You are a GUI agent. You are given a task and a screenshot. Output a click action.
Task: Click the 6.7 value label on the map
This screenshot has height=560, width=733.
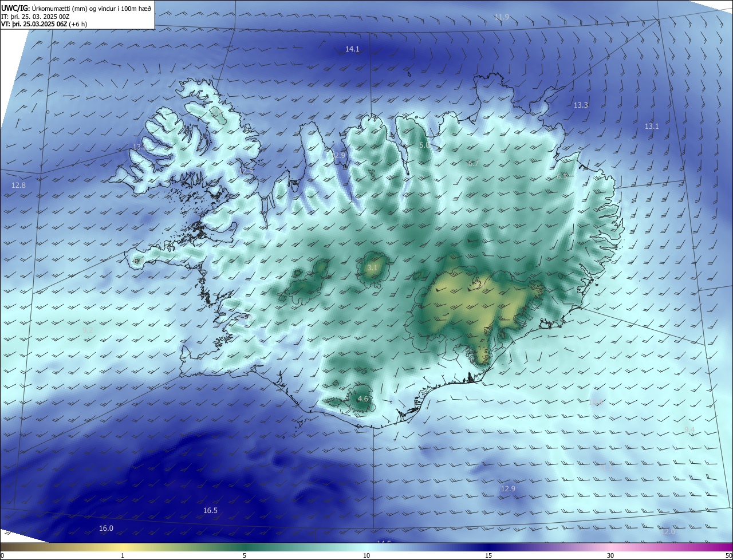(x=473, y=163)
